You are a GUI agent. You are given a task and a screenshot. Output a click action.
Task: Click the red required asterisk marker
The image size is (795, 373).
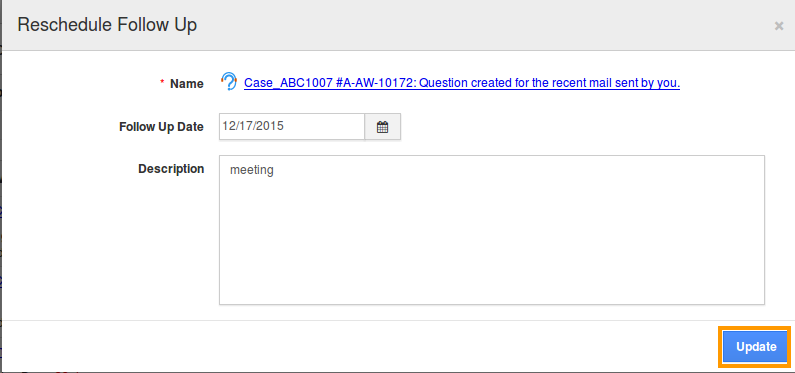click(163, 82)
